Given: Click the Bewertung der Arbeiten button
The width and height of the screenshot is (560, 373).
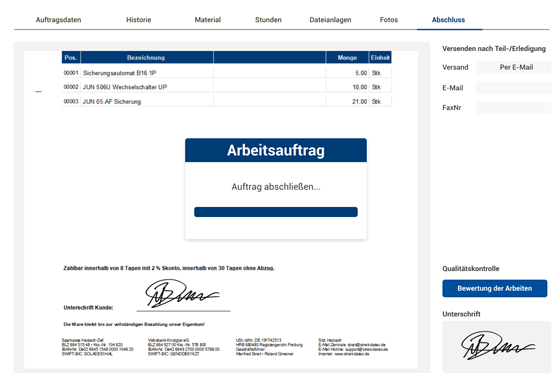Looking at the screenshot, I should point(495,288).
